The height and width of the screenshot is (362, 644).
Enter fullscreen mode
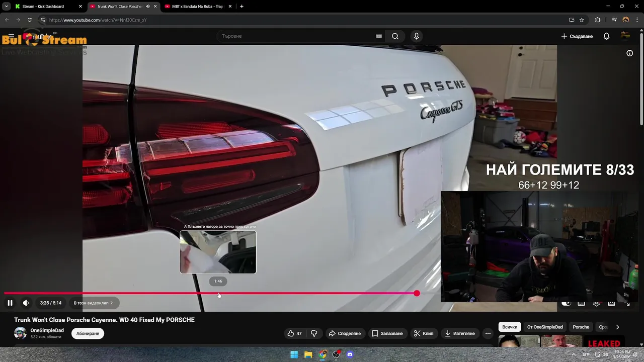[x=627, y=303]
